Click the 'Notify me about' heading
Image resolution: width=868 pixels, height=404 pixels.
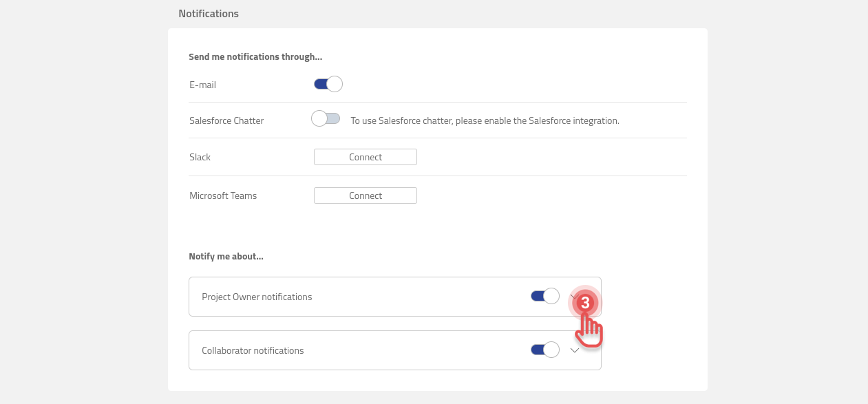pyautogui.click(x=226, y=256)
